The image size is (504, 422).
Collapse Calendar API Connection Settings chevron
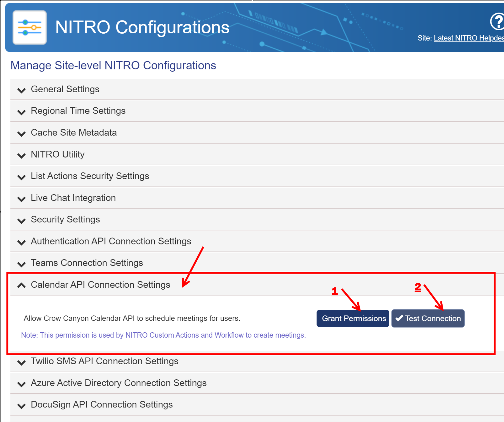coord(22,285)
